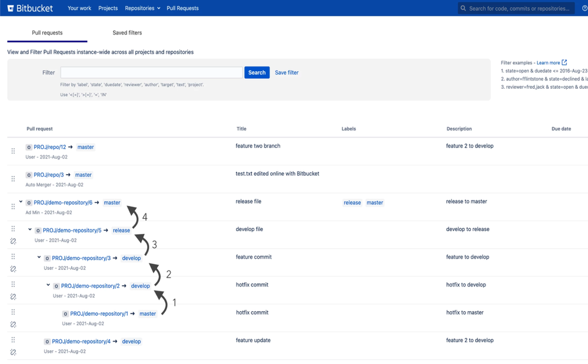Open the Learn more link
This screenshot has width=588, height=364.
coord(548,63)
